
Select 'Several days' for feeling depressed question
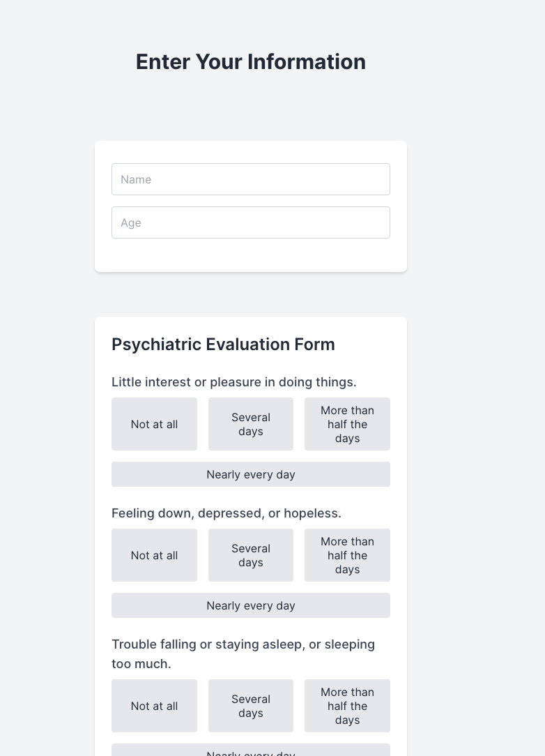pyautogui.click(x=251, y=555)
